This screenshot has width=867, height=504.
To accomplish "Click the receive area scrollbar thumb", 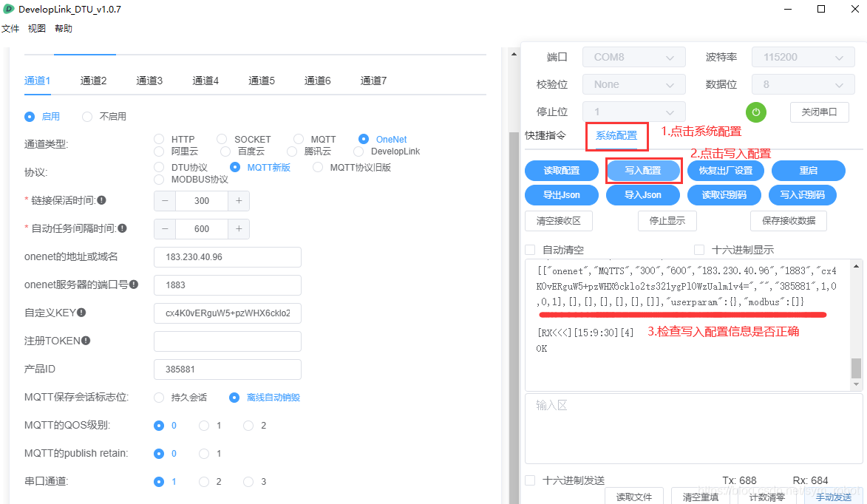I will (856, 367).
